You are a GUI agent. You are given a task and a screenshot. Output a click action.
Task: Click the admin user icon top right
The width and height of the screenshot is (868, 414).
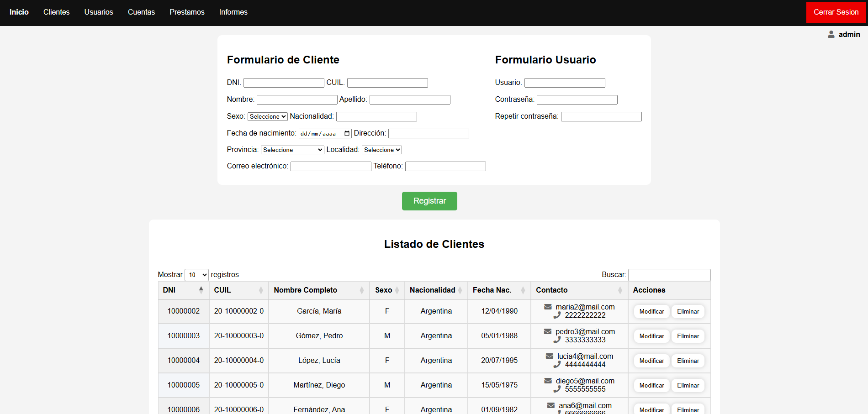coord(831,34)
